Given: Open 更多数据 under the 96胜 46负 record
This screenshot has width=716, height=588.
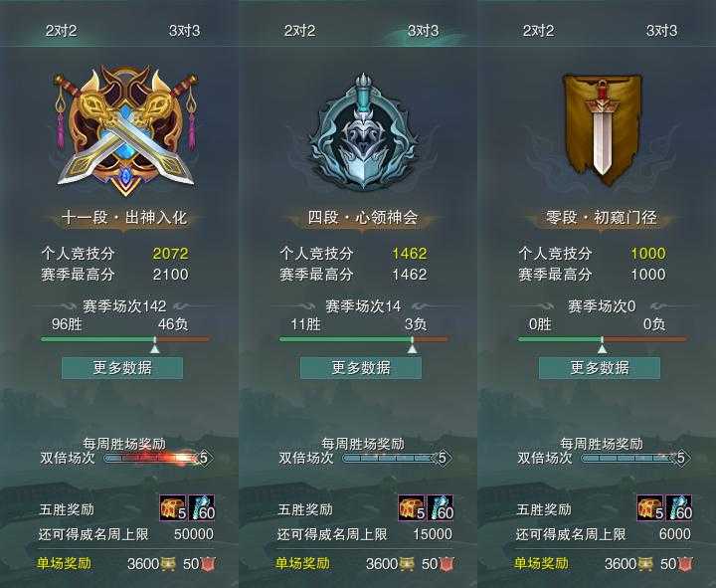Looking at the screenshot, I should point(122,368).
